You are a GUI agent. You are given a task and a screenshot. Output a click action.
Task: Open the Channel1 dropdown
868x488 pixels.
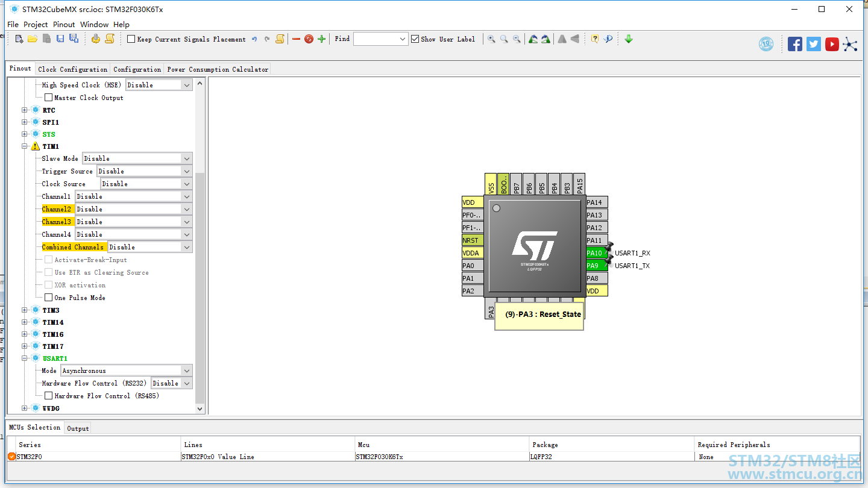[x=133, y=196]
